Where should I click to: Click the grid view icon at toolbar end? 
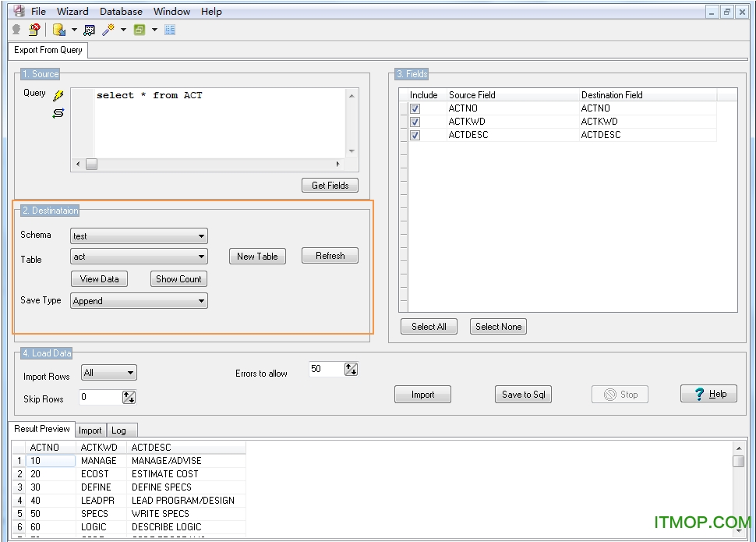[x=170, y=30]
